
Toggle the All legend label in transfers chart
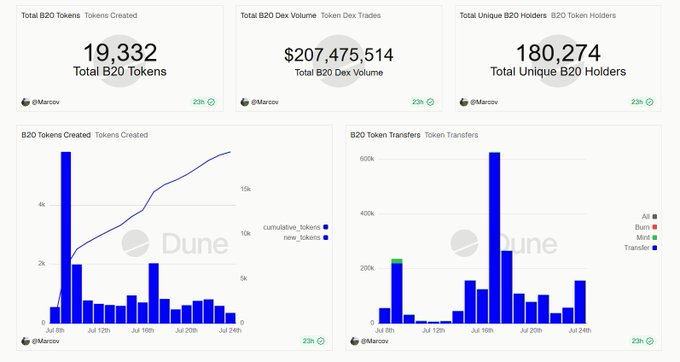[646, 216]
